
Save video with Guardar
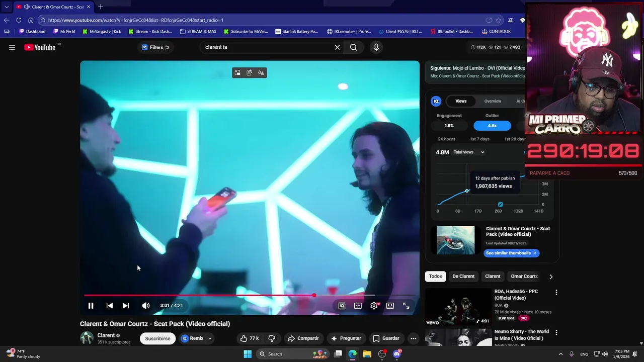[386, 338]
